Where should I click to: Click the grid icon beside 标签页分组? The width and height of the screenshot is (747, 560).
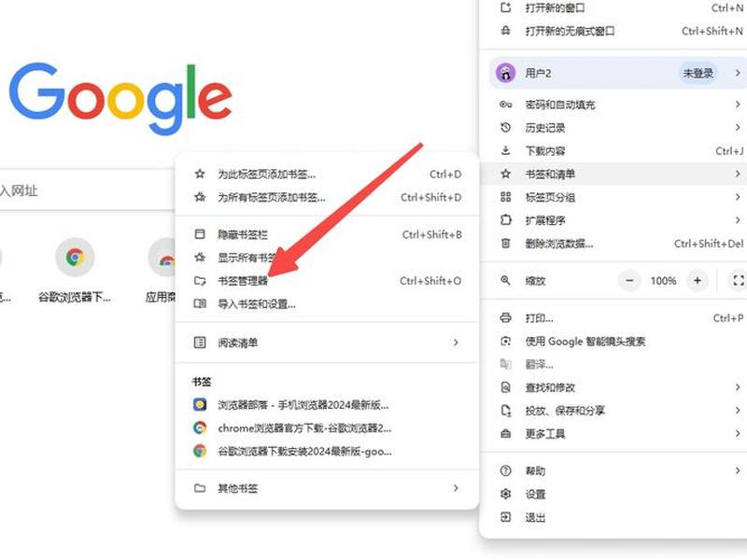(505, 197)
